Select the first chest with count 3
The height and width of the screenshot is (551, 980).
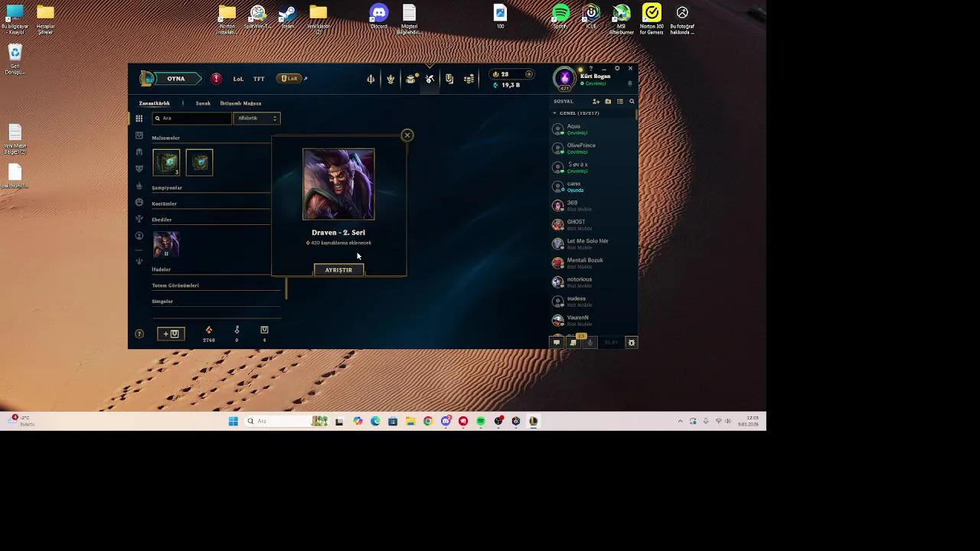click(166, 162)
